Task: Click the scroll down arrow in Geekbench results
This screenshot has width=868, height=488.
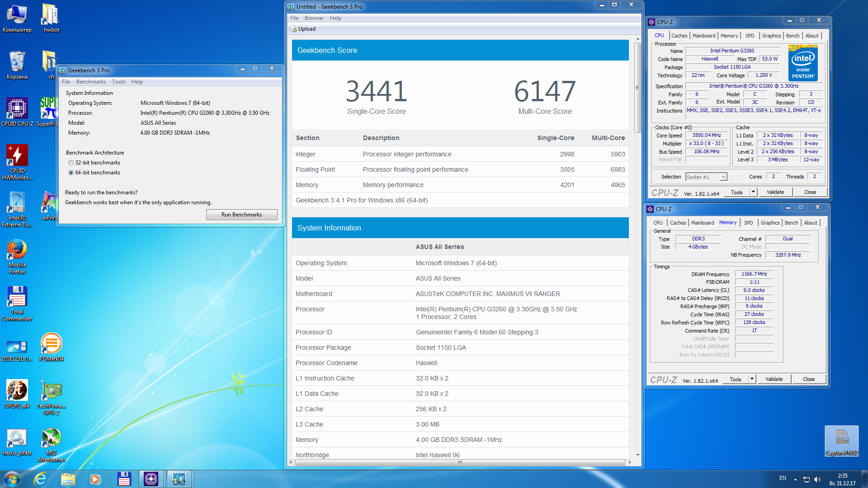Action: pos(637,455)
